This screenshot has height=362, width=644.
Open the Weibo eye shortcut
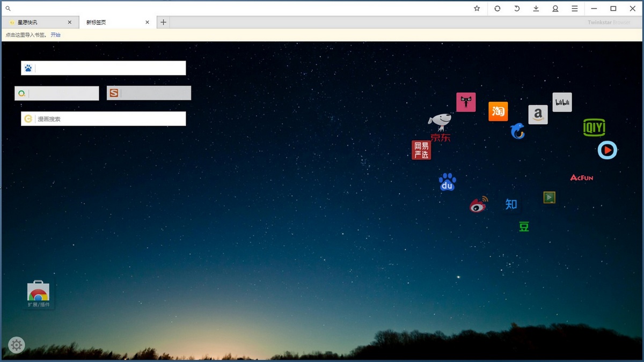point(479,204)
